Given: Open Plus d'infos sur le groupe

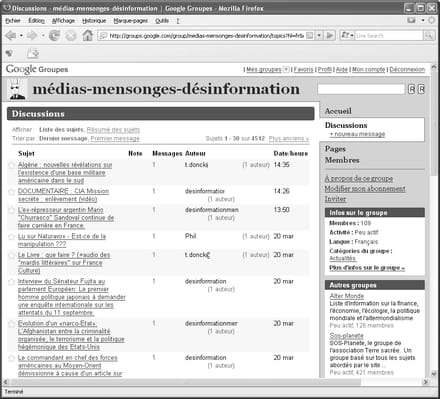Looking at the screenshot, I should coord(367,268).
